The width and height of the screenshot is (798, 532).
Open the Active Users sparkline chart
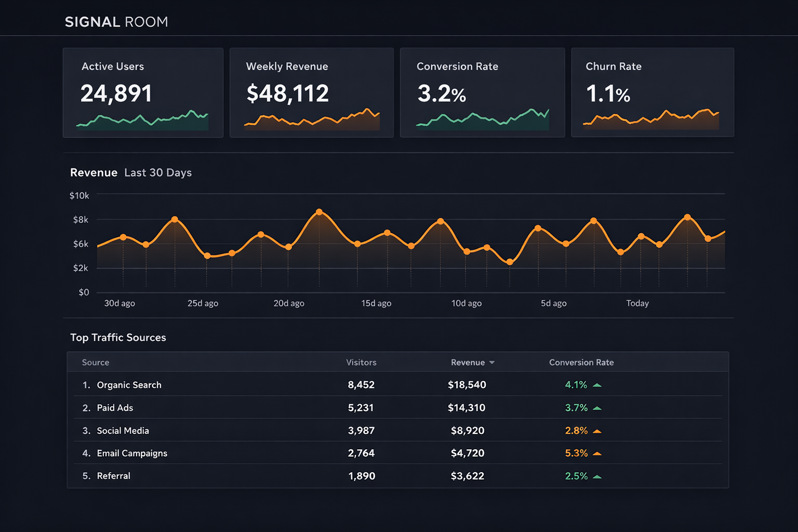(x=142, y=120)
